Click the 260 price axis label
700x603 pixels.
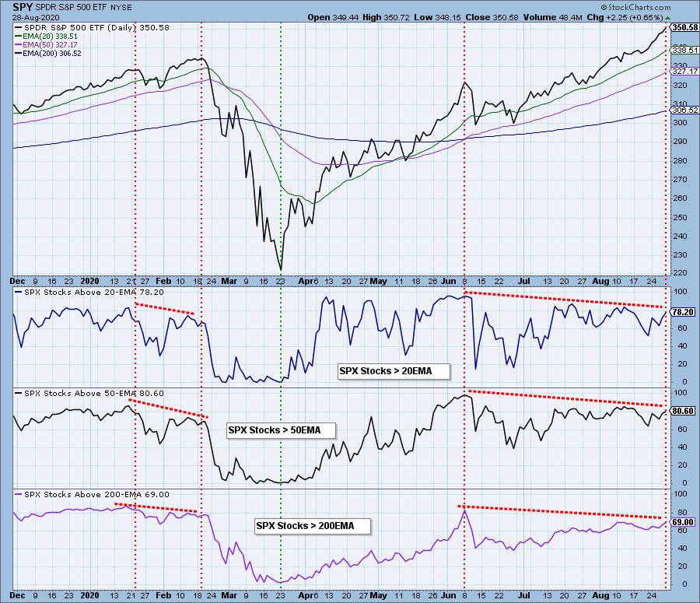(x=681, y=198)
